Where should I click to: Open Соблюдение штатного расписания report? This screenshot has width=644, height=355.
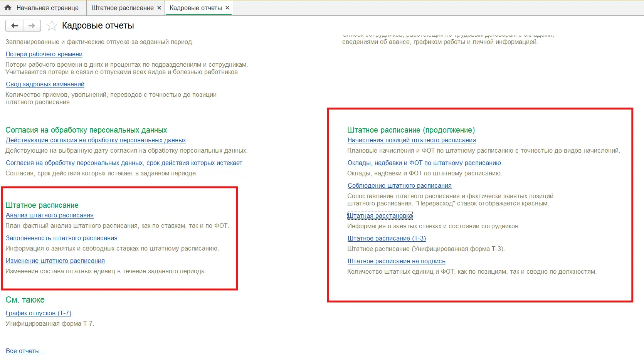[399, 186]
